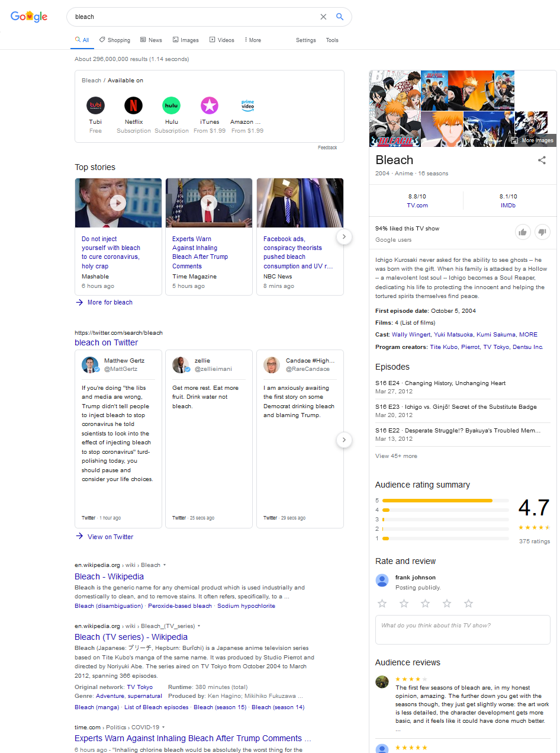The image size is (560, 753).
Task: Open the Ichigo face thumbnail image
Action: pyautogui.click(x=442, y=129)
